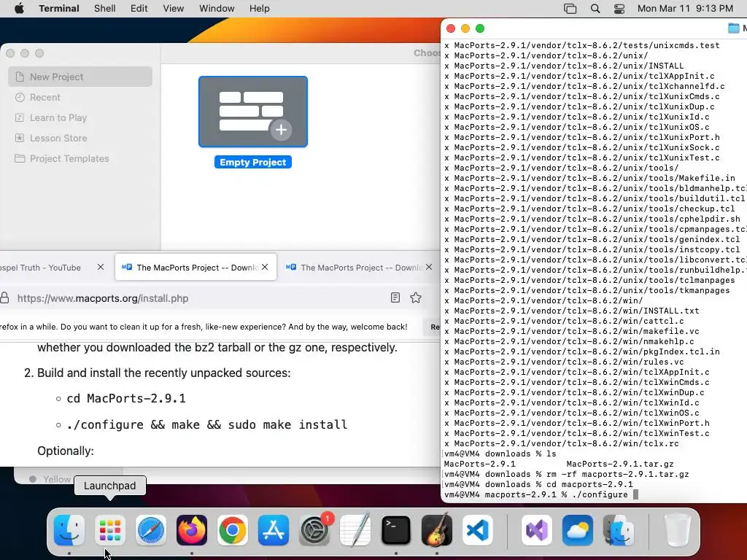Select New Project in GarageBand sidebar
The image size is (747, 560).
80,77
